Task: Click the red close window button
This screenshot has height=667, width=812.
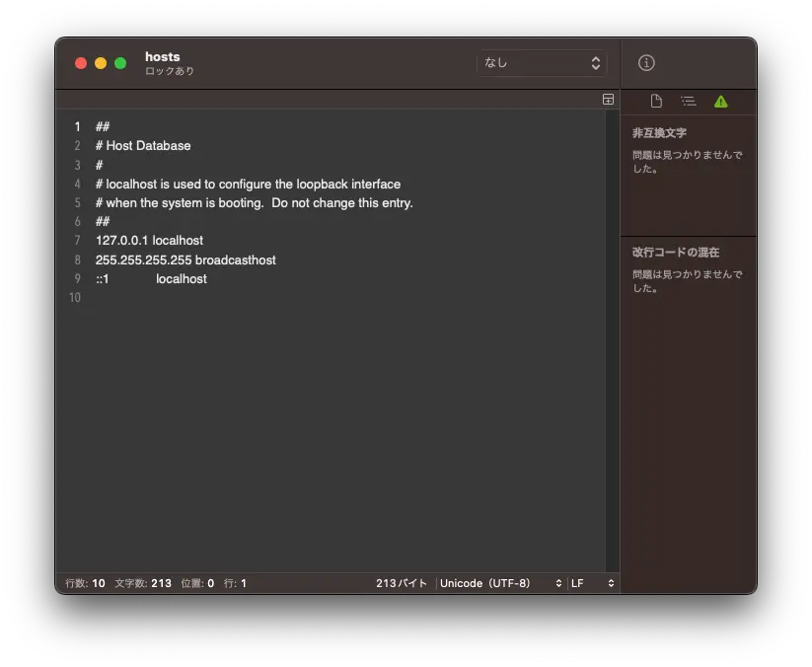Action: (x=81, y=63)
